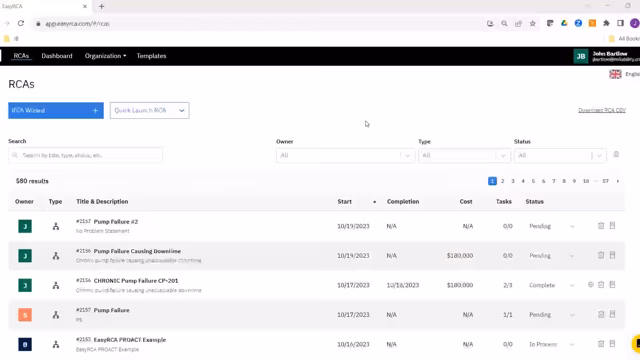Open EasyRCA PROACT Example title
This screenshot has width=640, height=360.
point(130,340)
